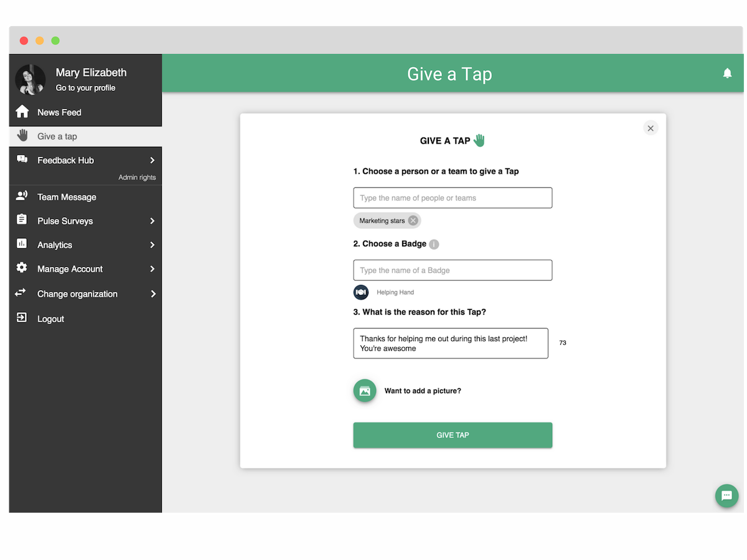Expand the Manage Account chevron
This screenshot has height=560, width=747.
coord(153,269)
